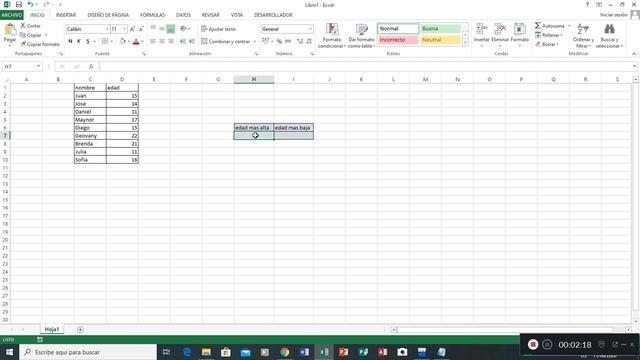This screenshot has height=360, width=640.
Task: Cut selection with Cortar
Action: pyautogui.click(x=30, y=26)
